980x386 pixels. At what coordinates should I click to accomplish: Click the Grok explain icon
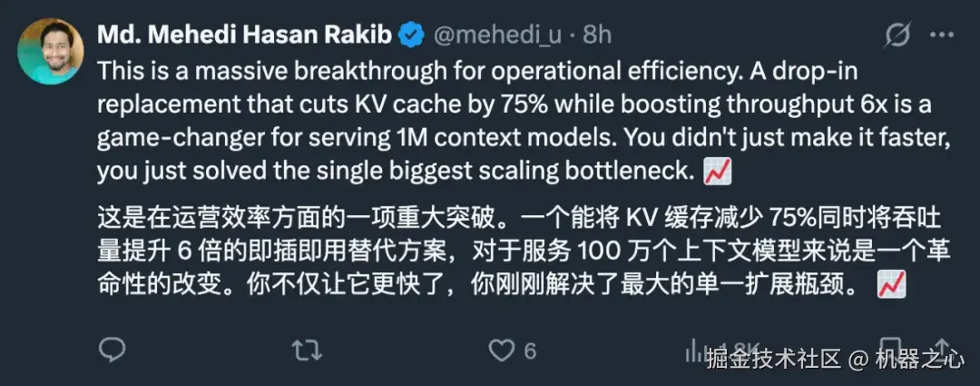pos(897,35)
